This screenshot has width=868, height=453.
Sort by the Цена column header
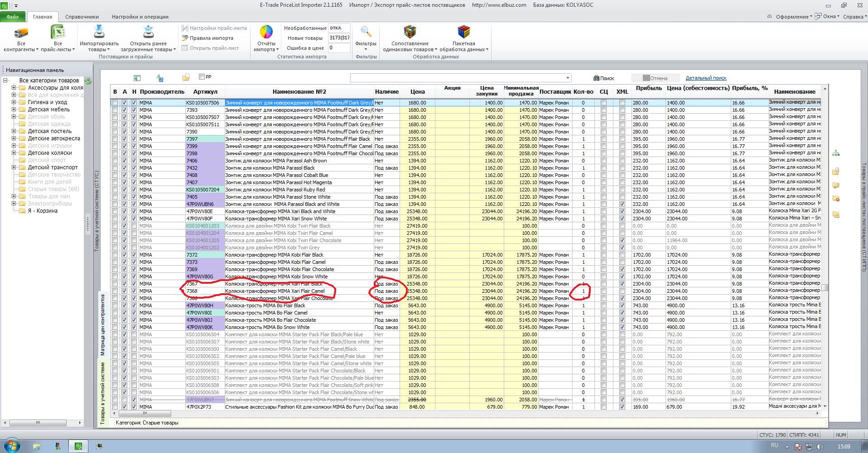click(418, 91)
